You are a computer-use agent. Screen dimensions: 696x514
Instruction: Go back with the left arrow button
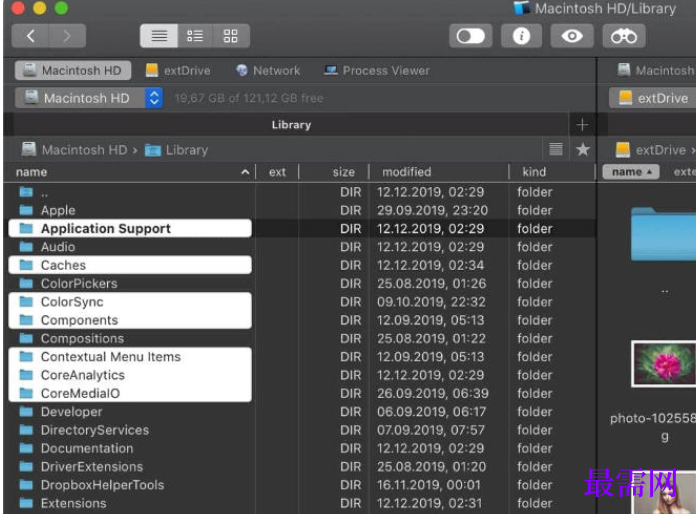click(x=30, y=36)
